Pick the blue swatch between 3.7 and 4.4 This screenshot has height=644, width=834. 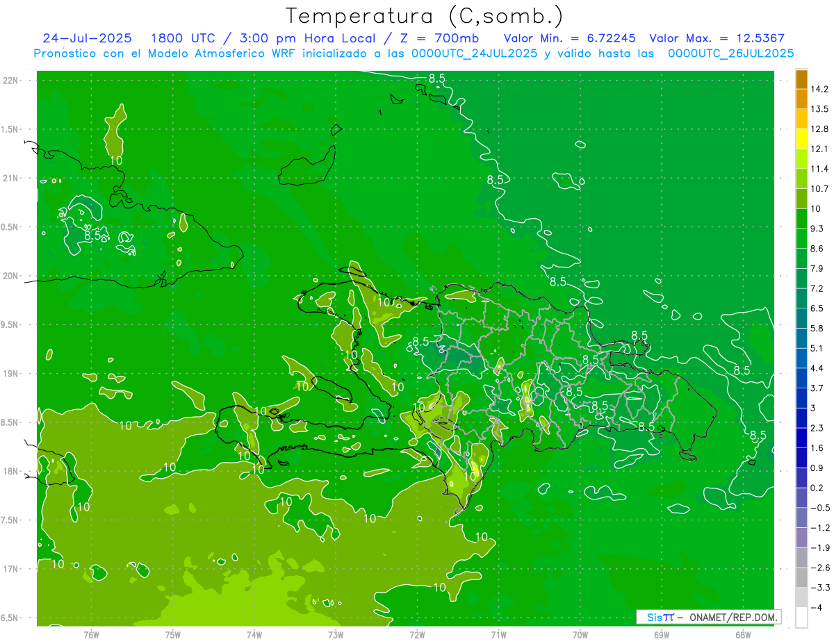[x=801, y=378]
